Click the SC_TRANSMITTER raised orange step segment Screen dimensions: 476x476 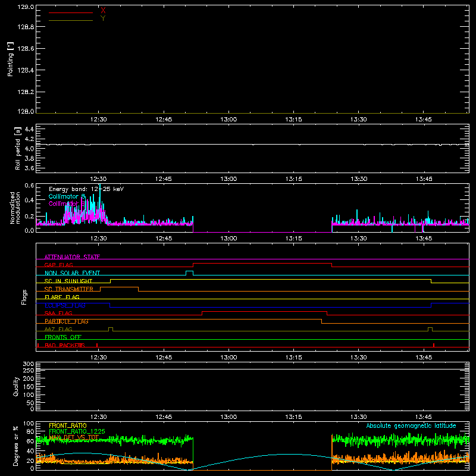coord(120,287)
